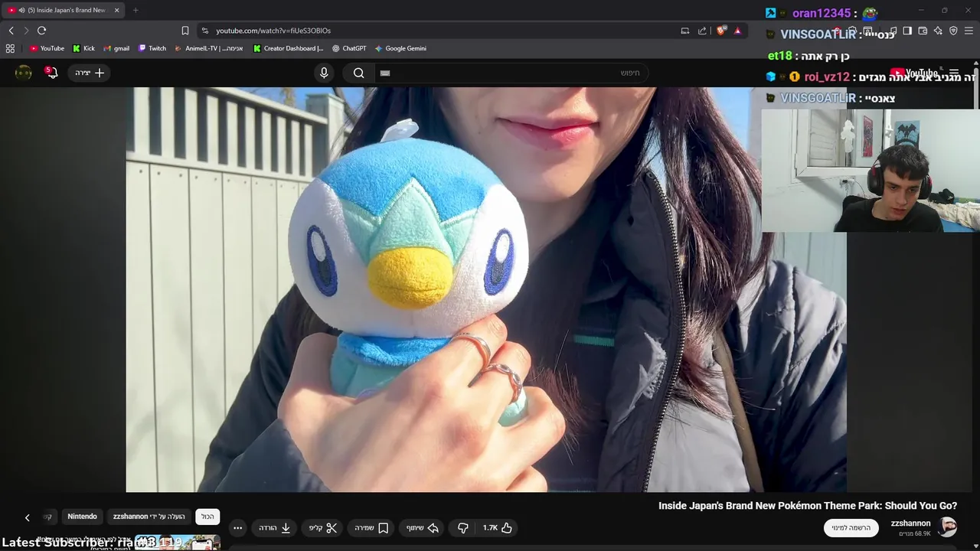
Task: Expand filter chips with the arrow
Action: click(28, 517)
